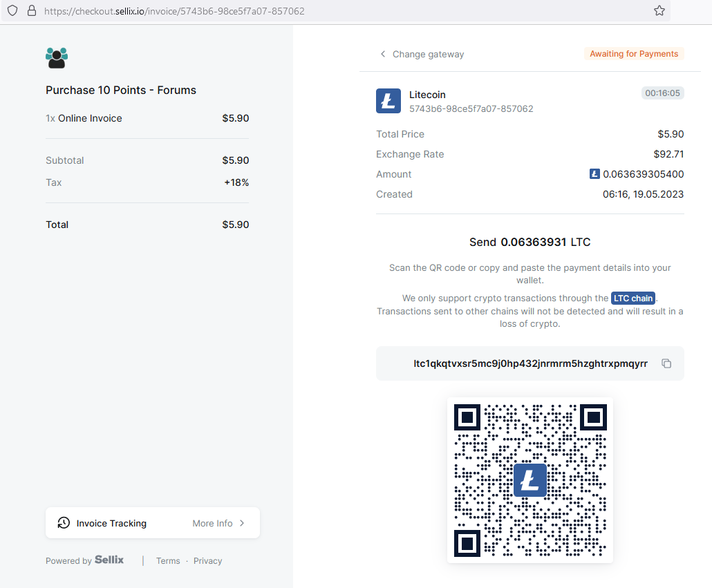Click the amount value 0.063639305400
The height and width of the screenshot is (588, 712).
point(643,174)
